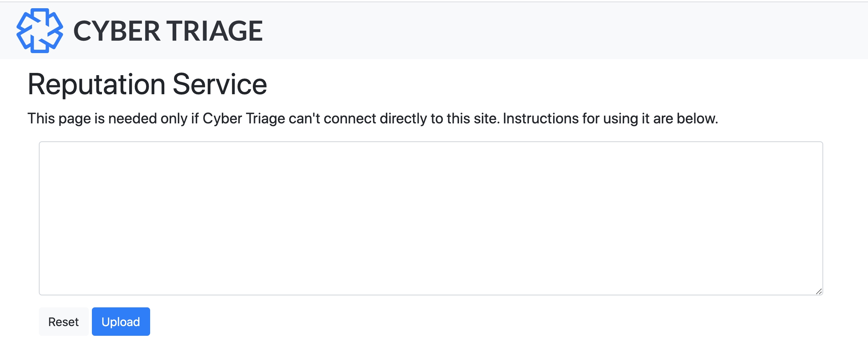Screen dimensions: 868x347
Task: Click the blue Cyber Triage logo icon
Action: click(x=40, y=31)
